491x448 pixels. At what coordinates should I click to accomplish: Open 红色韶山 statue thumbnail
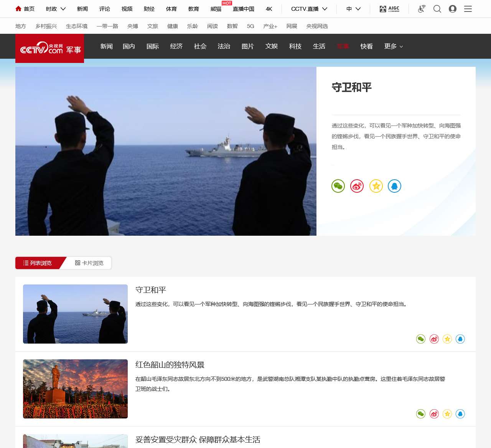[75, 389]
